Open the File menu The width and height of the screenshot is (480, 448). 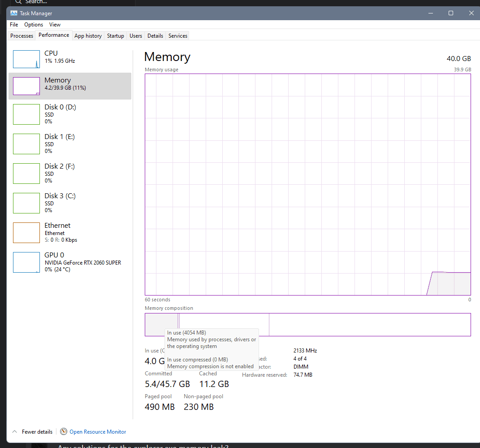14,25
